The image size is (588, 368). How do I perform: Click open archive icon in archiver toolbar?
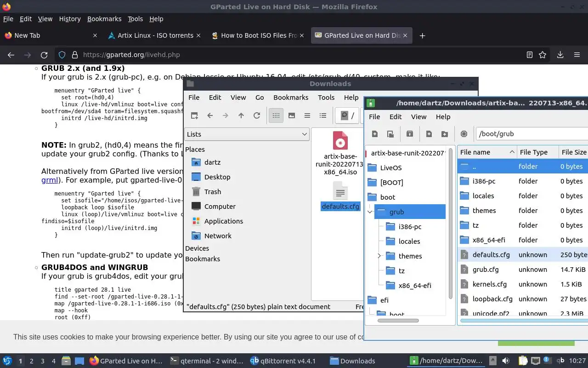point(390,134)
